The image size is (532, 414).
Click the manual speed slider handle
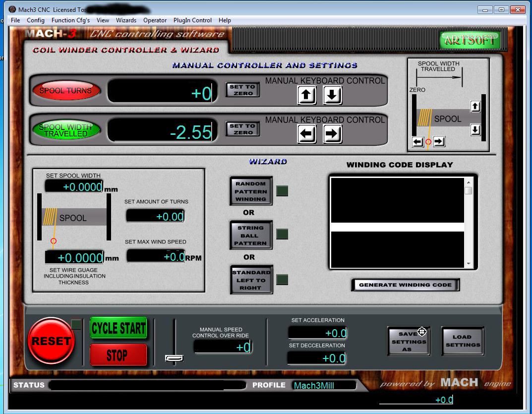tap(174, 358)
